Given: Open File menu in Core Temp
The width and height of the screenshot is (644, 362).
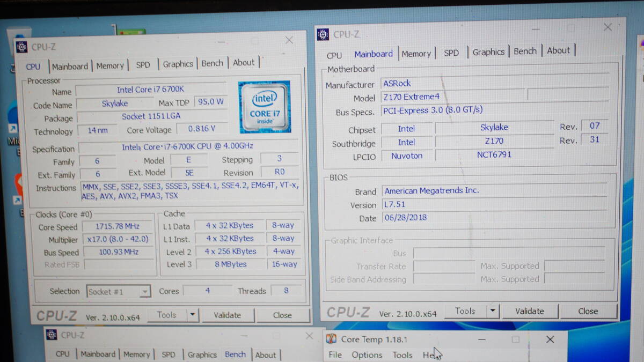Looking at the screenshot, I should (335, 354).
